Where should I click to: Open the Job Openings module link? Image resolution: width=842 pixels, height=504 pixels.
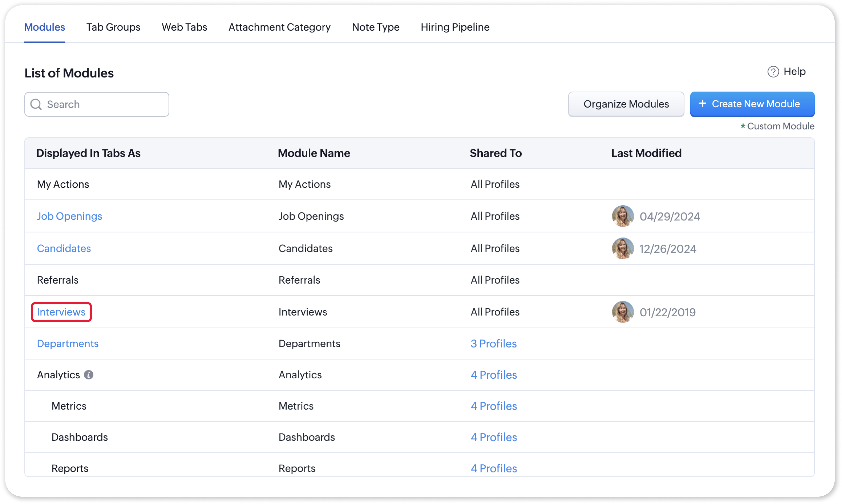[69, 216]
